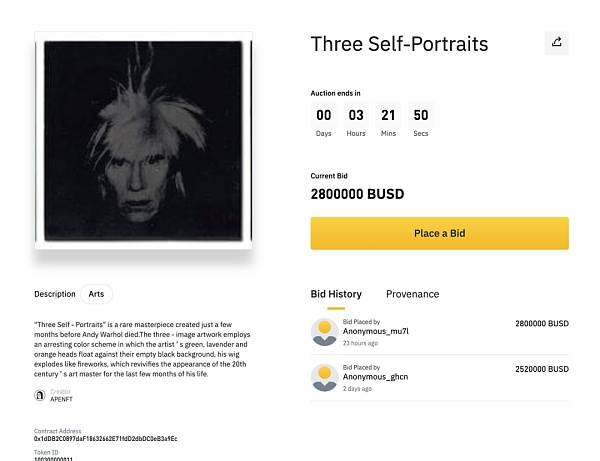
Task: Click the Anonymous_ghcn bidder name
Action: (x=375, y=377)
